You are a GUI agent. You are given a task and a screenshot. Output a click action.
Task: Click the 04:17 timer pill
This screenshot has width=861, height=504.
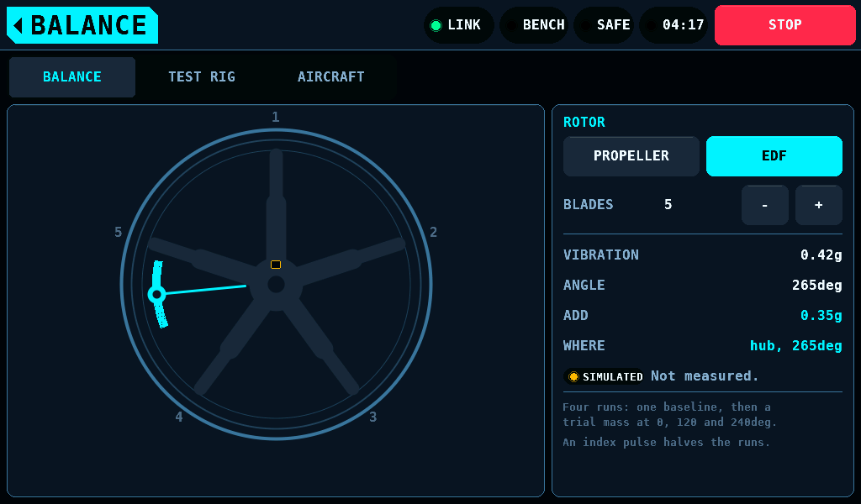[x=673, y=25]
